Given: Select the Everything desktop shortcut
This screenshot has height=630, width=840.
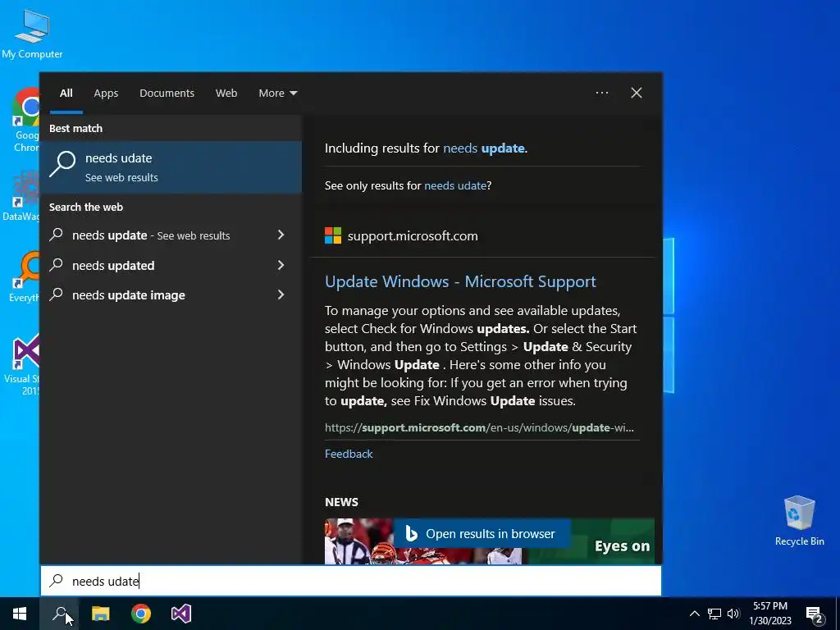Looking at the screenshot, I should (25, 277).
